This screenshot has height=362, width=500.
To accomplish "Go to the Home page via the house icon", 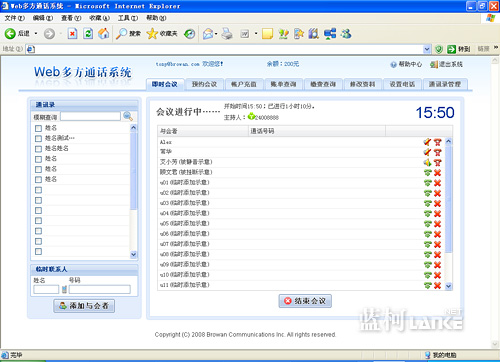I will click(104, 33).
